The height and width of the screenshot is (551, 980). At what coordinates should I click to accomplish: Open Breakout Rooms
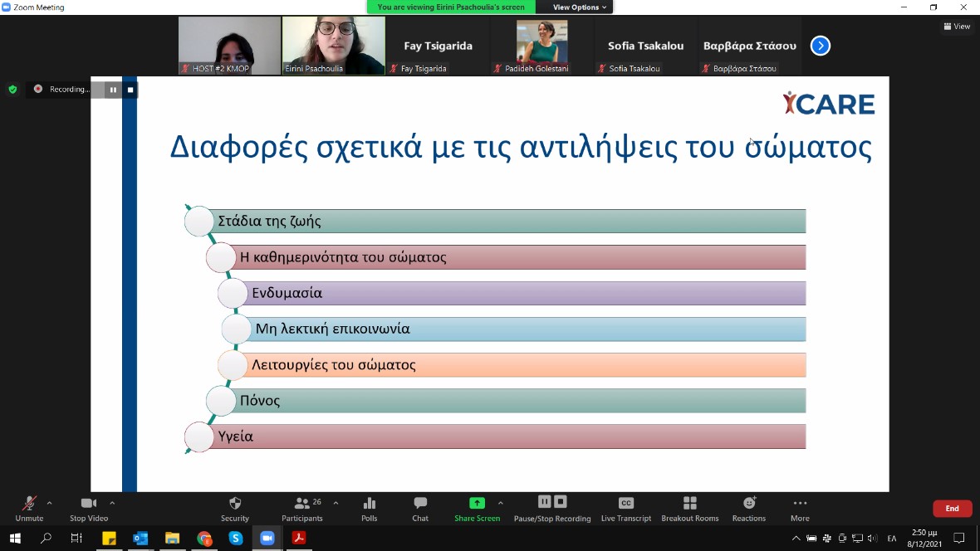click(689, 508)
